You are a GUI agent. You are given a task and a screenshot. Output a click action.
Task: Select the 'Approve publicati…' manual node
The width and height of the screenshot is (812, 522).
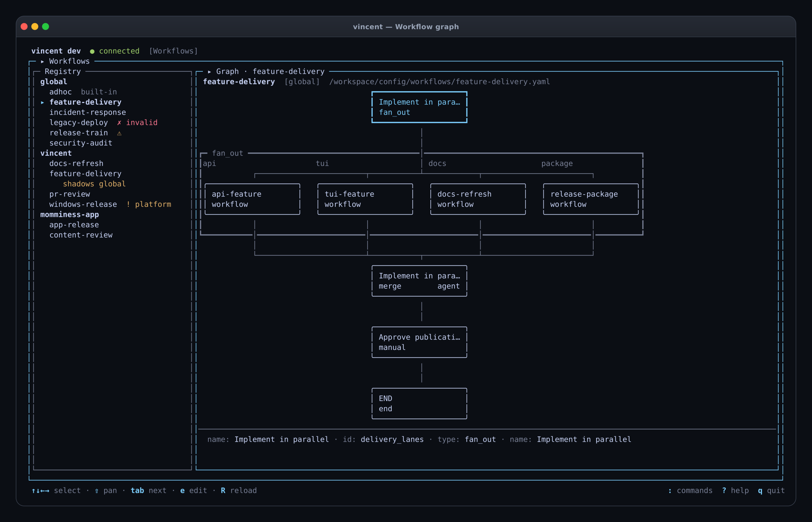(419, 342)
